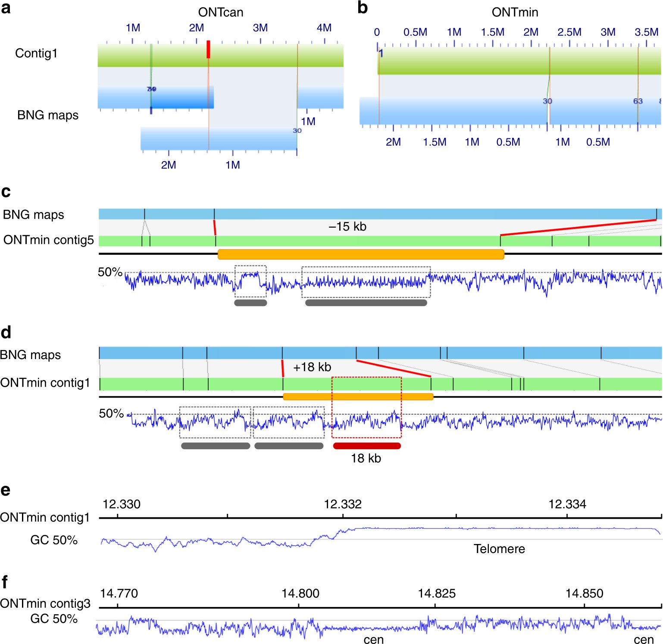Click the 63 alignment label in ONTmin panel
Screen dimensions: 663x644
click(638, 101)
